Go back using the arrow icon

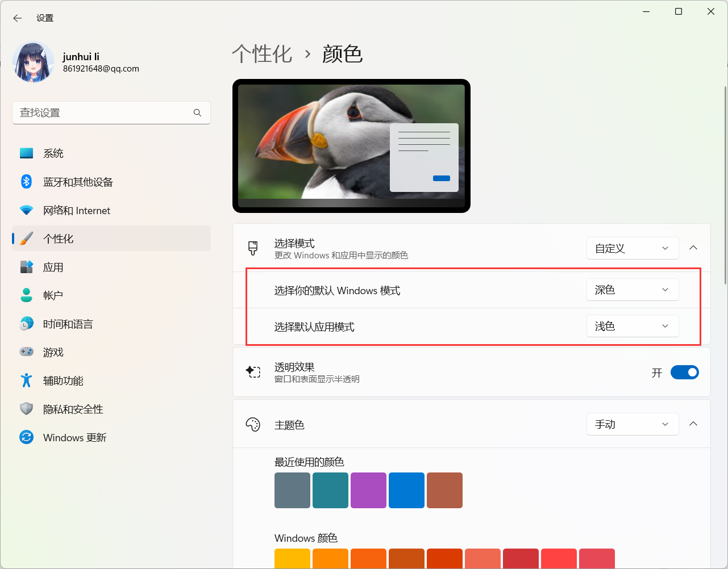(18, 18)
